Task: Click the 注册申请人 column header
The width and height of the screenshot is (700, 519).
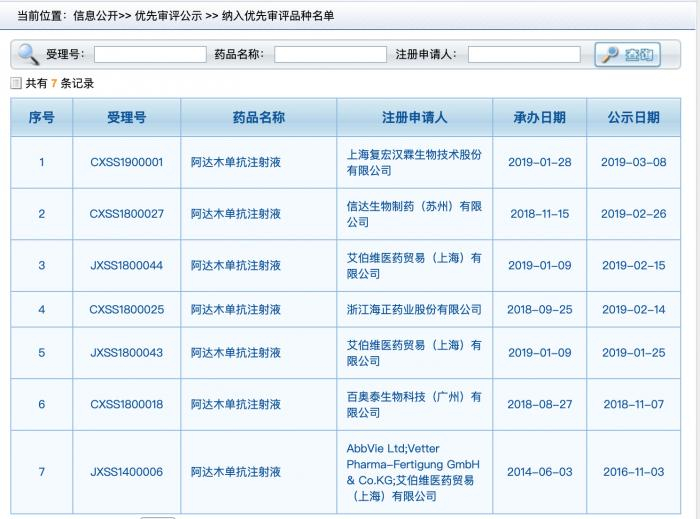Action: 415,117
